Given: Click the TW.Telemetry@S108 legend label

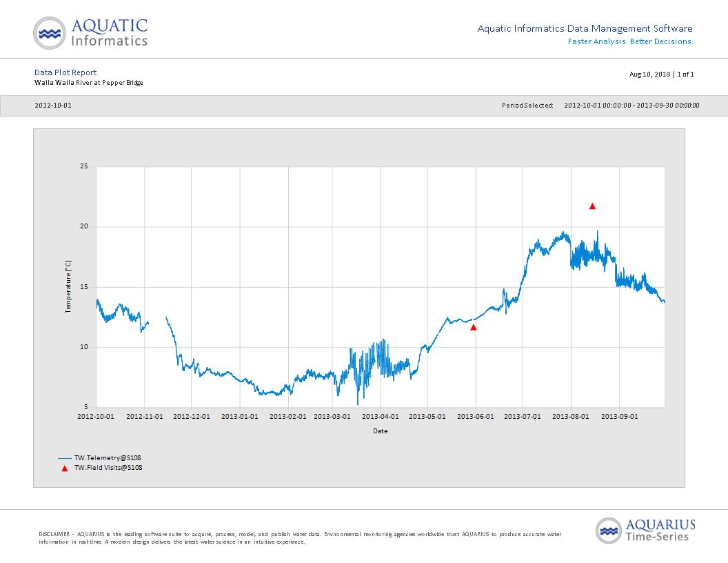Looking at the screenshot, I should (x=108, y=458).
